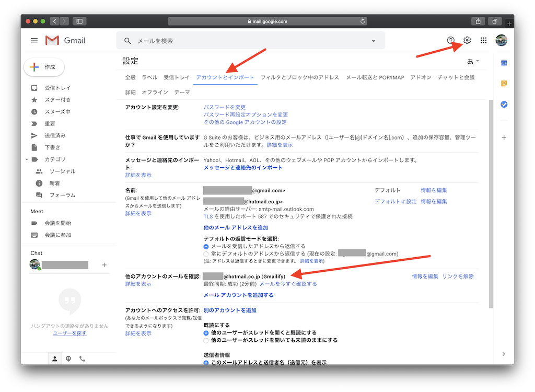Open Google Calendar side panel icon
The width and height of the screenshot is (535, 392).
point(504,63)
